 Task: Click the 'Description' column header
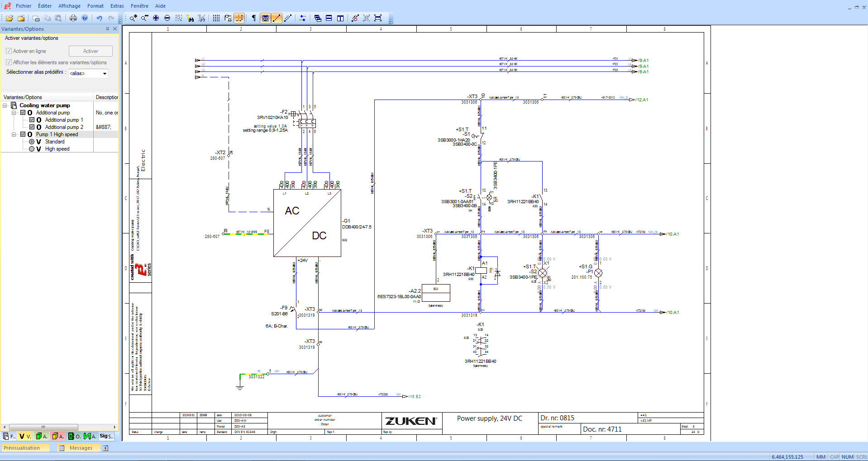(106, 97)
